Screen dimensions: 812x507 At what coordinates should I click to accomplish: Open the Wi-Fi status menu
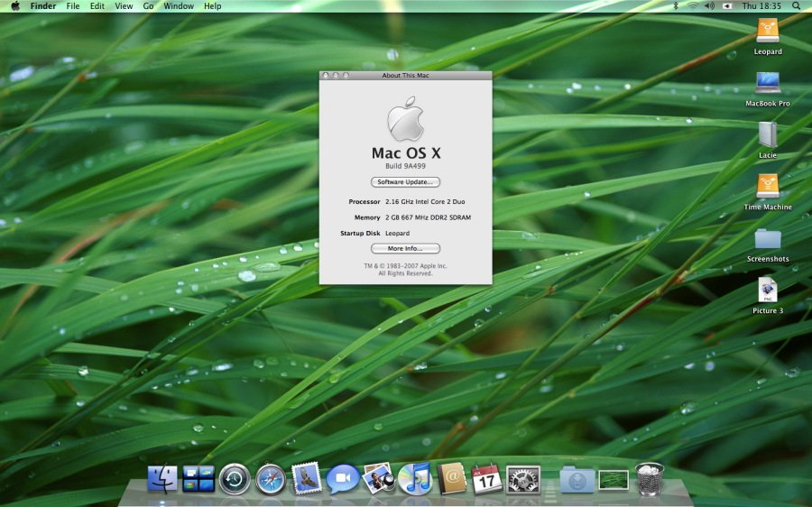[692, 6]
